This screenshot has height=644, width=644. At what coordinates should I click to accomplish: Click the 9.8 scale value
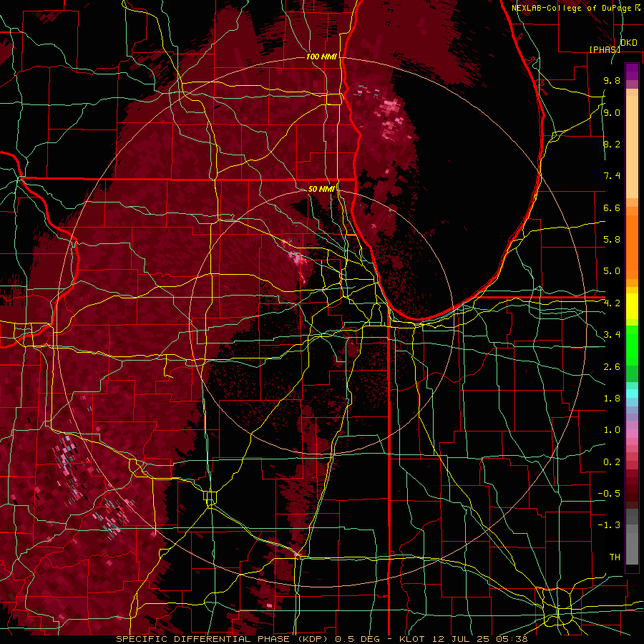[612, 80]
